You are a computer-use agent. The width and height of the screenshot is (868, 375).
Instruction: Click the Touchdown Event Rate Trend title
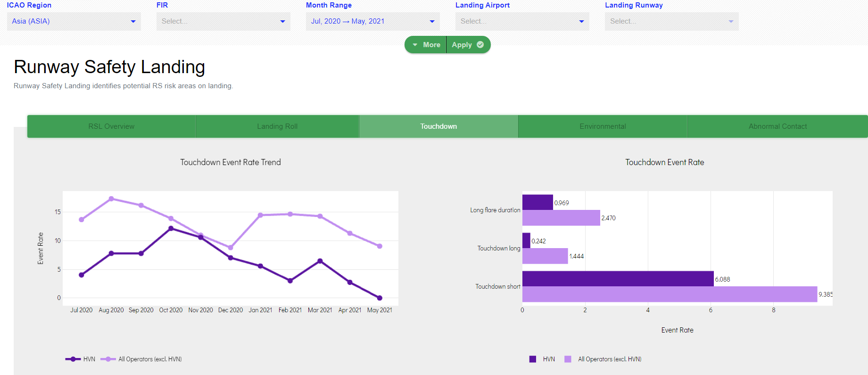pos(231,162)
